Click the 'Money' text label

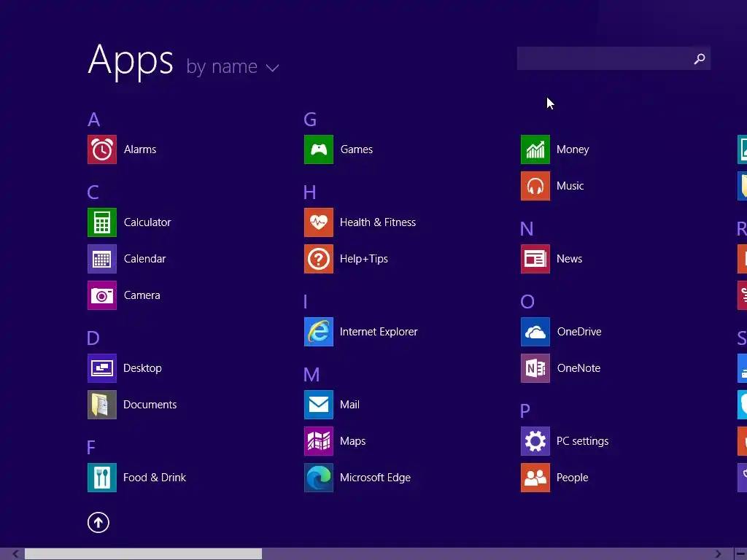573,149
